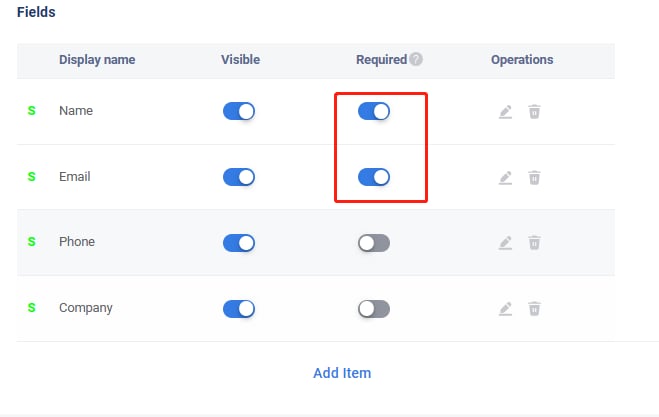Viewport: 659px width, 417px height.
Task: Delete the Company field row
Action: coord(535,309)
